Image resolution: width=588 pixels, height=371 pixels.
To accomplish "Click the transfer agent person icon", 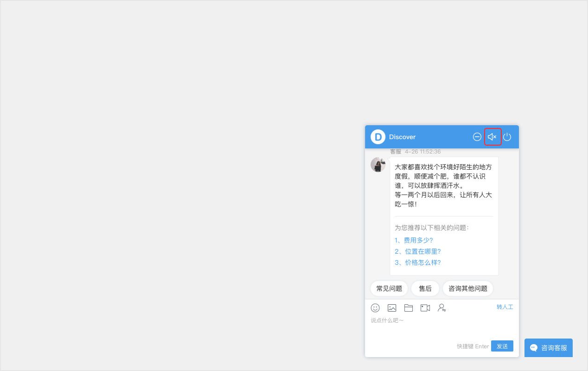I will point(442,307).
